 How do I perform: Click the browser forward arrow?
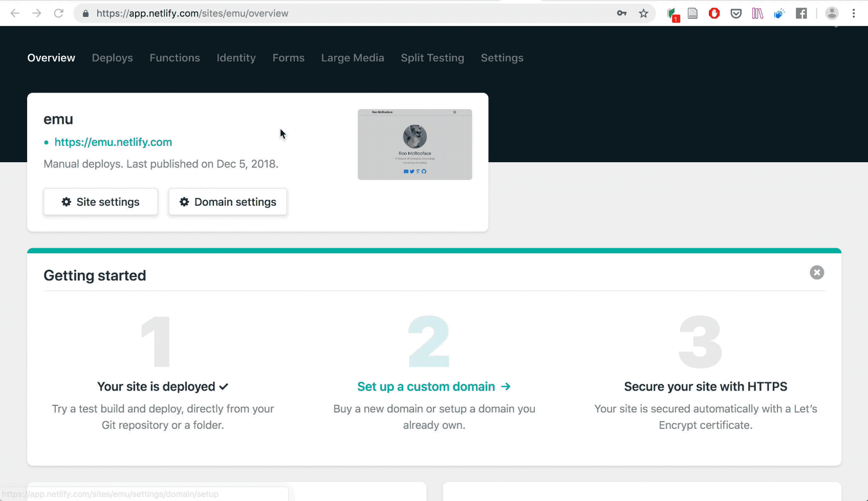tap(37, 13)
